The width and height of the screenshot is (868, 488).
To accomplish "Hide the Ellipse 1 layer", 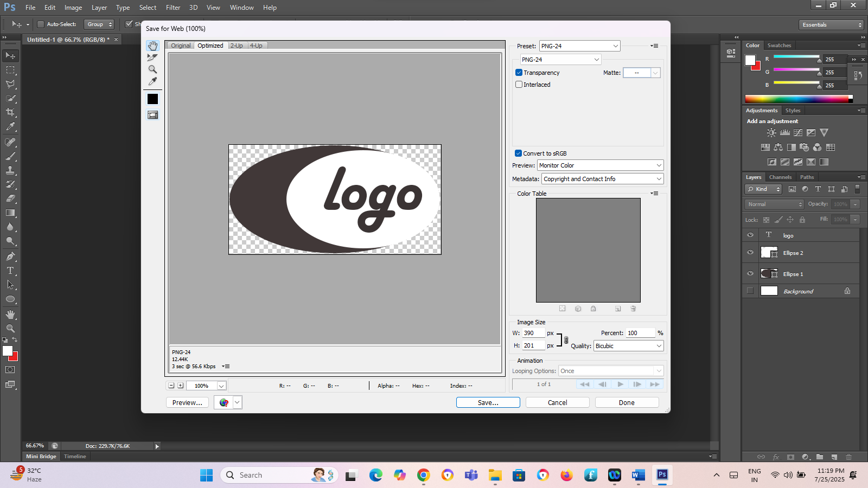I will click(750, 274).
